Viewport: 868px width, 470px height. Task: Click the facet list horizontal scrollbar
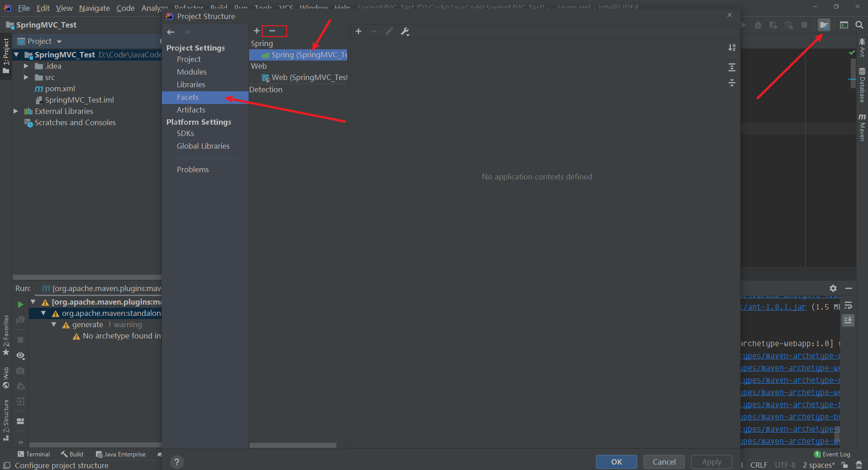[293, 445]
